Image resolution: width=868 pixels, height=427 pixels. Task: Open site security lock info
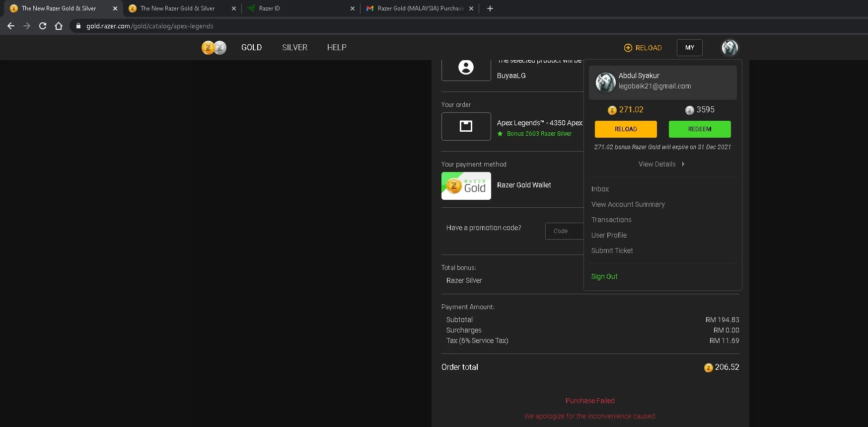coord(78,26)
